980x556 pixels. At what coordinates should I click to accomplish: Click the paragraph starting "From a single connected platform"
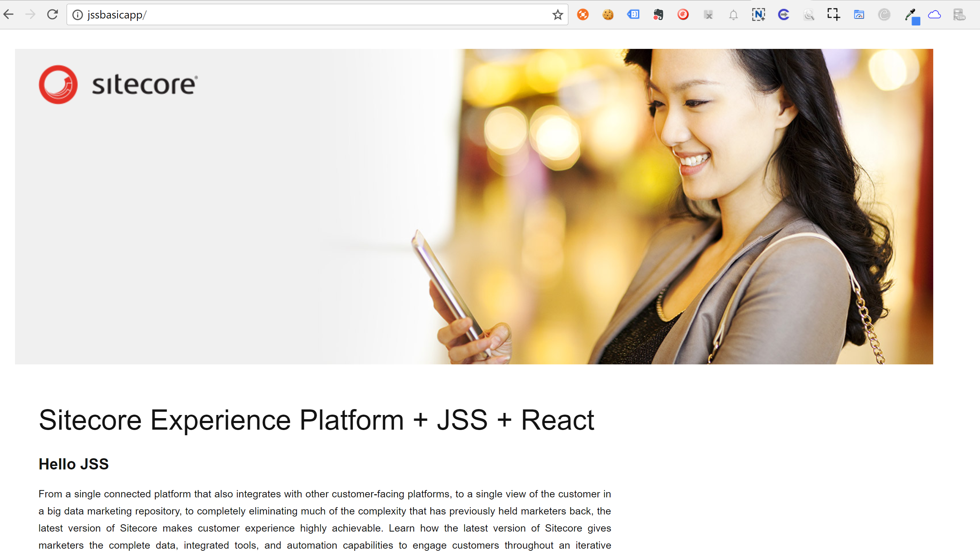(x=325, y=519)
